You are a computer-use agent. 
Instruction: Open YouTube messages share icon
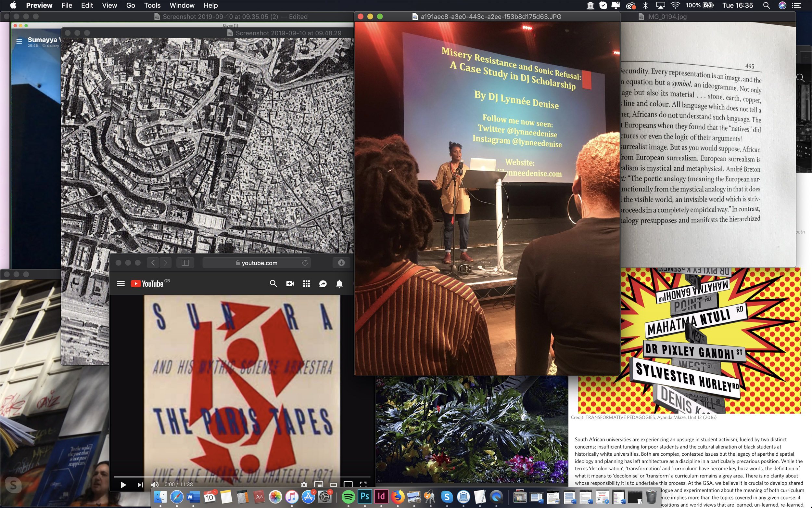click(323, 283)
